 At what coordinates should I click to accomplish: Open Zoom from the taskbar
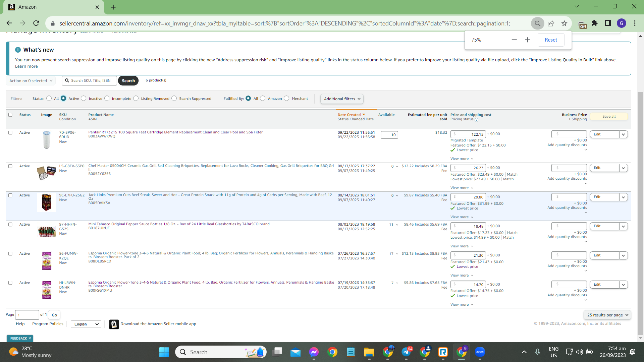pos(480,352)
